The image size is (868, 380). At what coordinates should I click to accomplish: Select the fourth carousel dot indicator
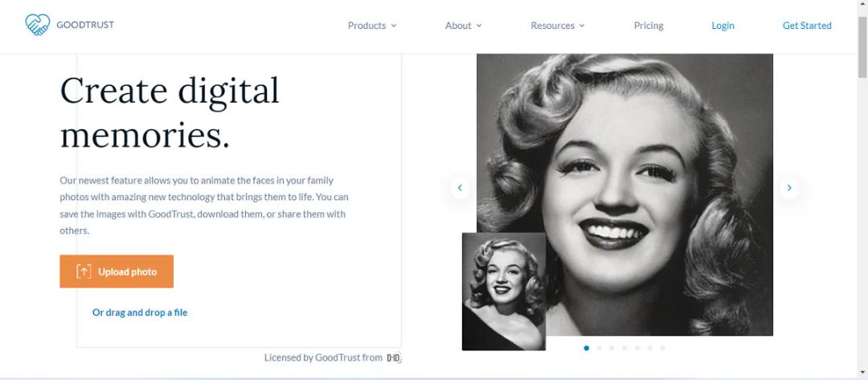(x=624, y=348)
